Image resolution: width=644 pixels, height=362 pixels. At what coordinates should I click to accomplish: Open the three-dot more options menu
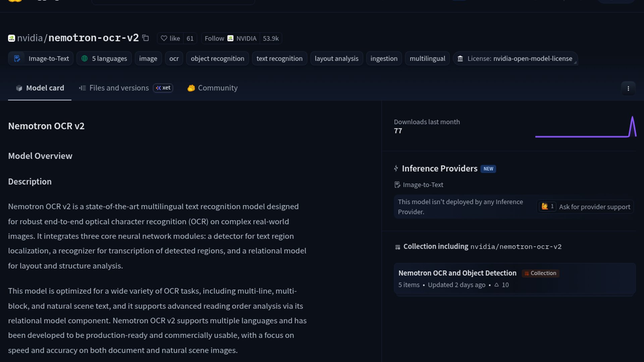(628, 88)
